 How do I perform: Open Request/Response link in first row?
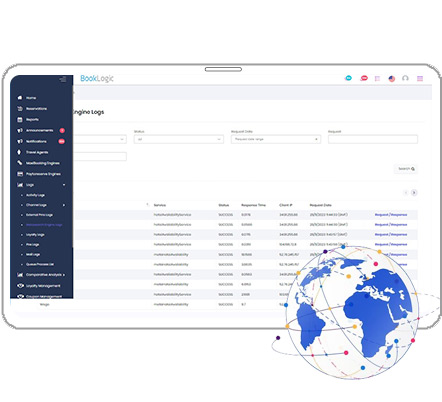coord(391,215)
